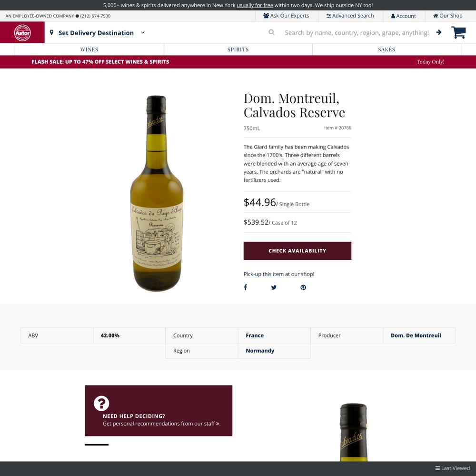Open the Spirits menu
Screen dimensions: 476x476
(x=238, y=50)
